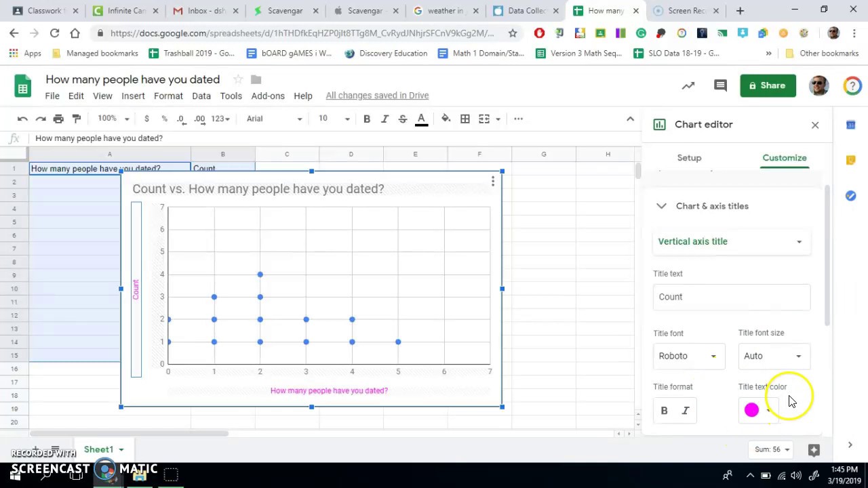
Task: Click the horizontal axis title text
Action: pyautogui.click(x=329, y=390)
